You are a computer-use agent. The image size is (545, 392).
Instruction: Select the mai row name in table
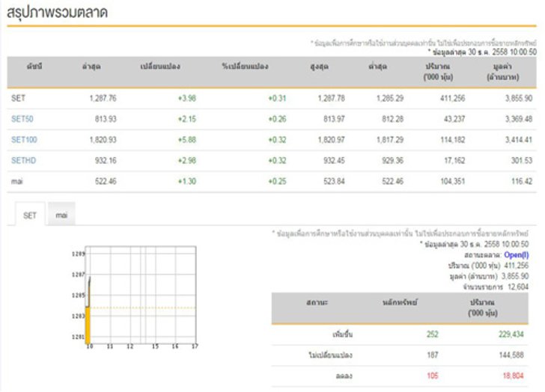click(17, 181)
